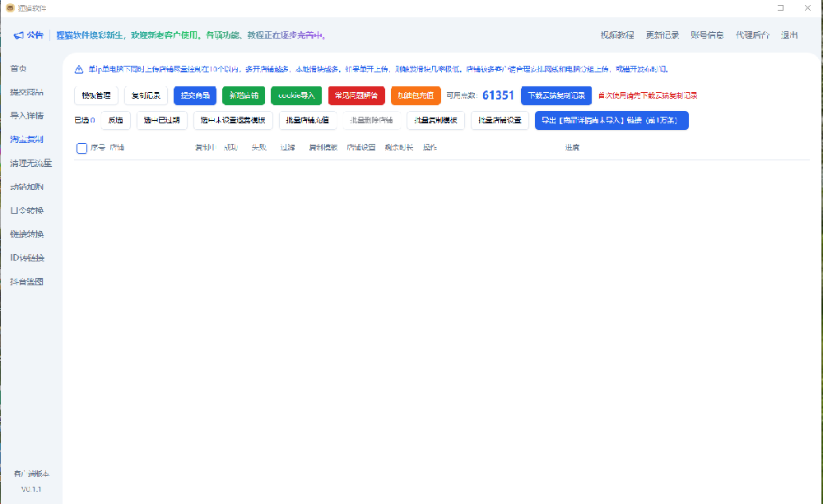The height and width of the screenshot is (504, 823).
Task: Click the 店铺设置 column header
Action: (361, 147)
